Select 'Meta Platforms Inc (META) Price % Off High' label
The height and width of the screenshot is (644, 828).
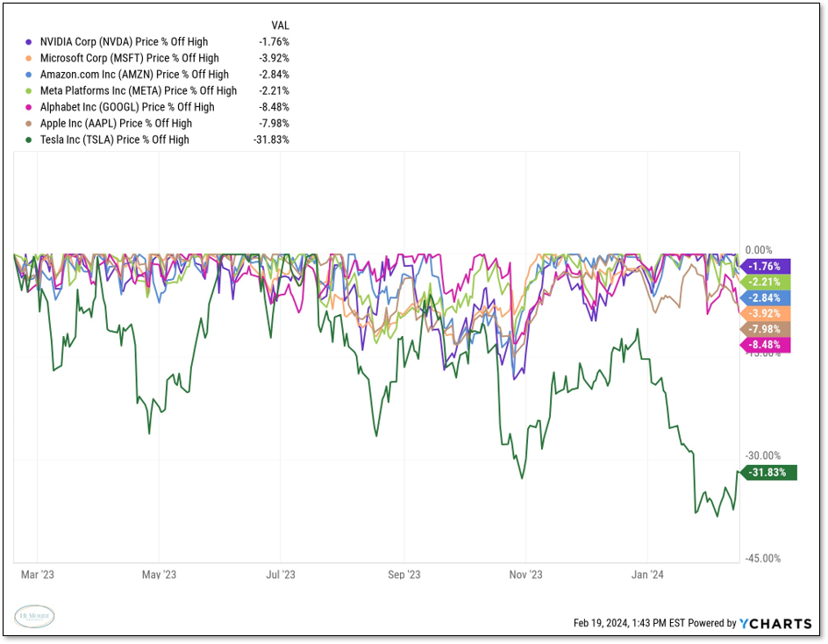(139, 91)
